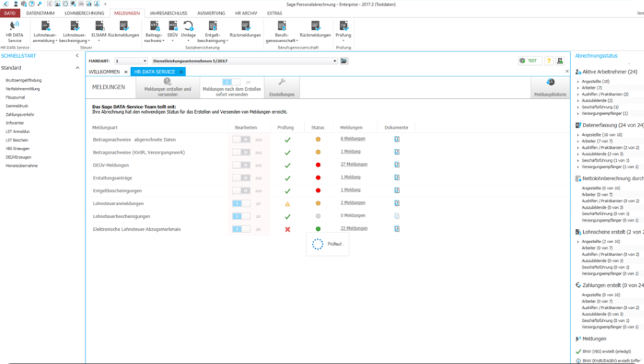Image resolution: width=644 pixels, height=364 pixels.
Task: Click the DEÜV ribbon icon
Action: coord(172,32)
